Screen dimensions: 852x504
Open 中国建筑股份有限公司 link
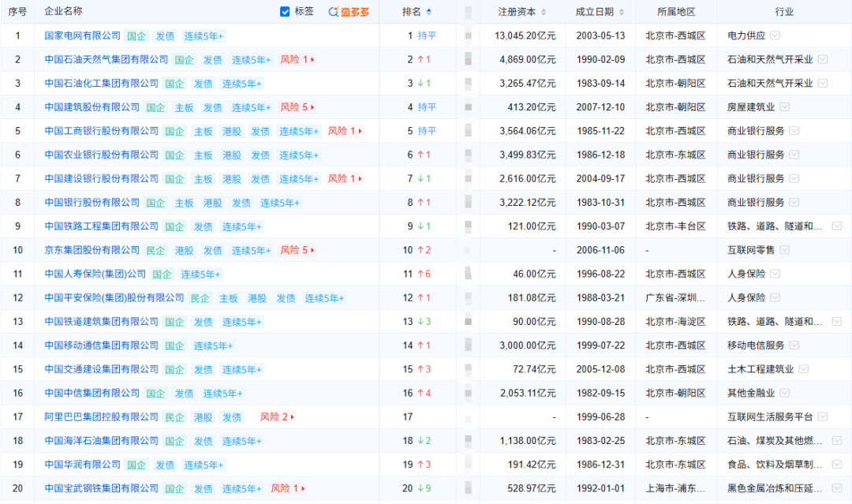tap(92, 107)
